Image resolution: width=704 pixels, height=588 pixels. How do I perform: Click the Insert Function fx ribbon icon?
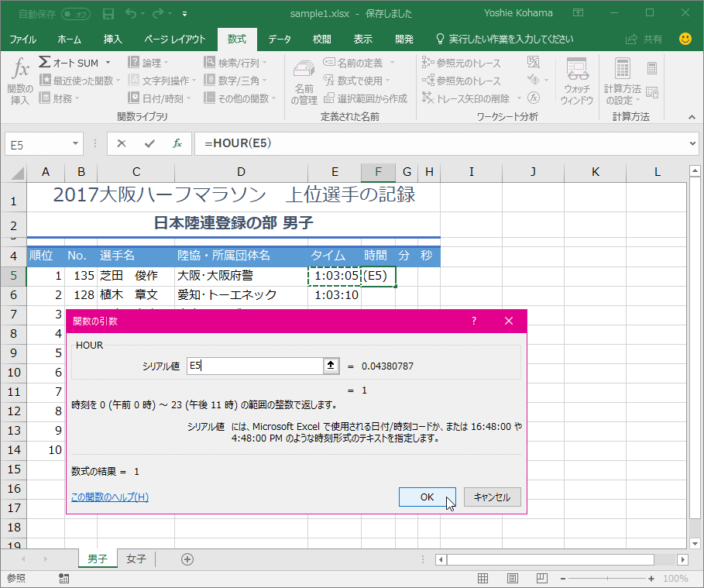(20, 81)
